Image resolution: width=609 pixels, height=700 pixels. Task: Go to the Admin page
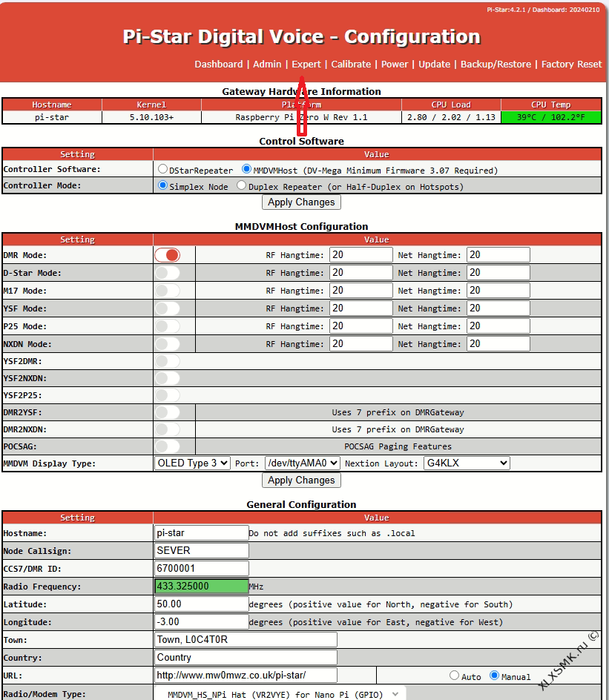point(267,65)
